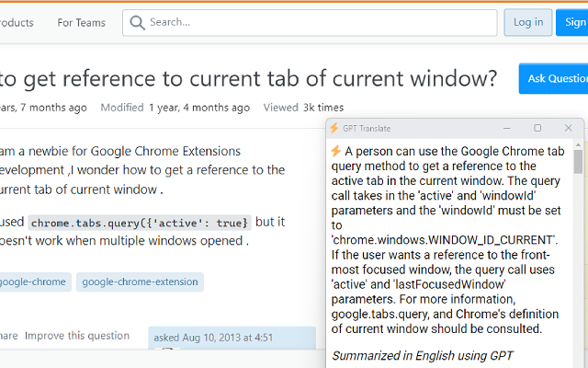
Task: Focus the Search input field
Action: point(310,23)
